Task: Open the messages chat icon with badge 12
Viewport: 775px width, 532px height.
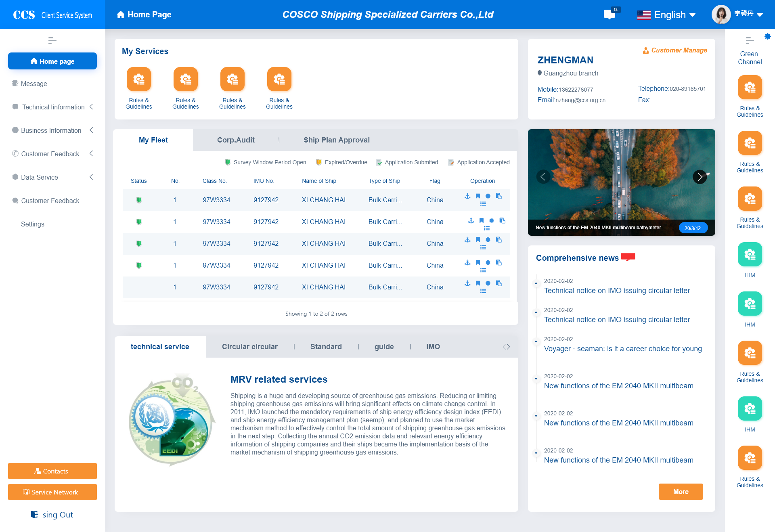Action: pyautogui.click(x=610, y=15)
